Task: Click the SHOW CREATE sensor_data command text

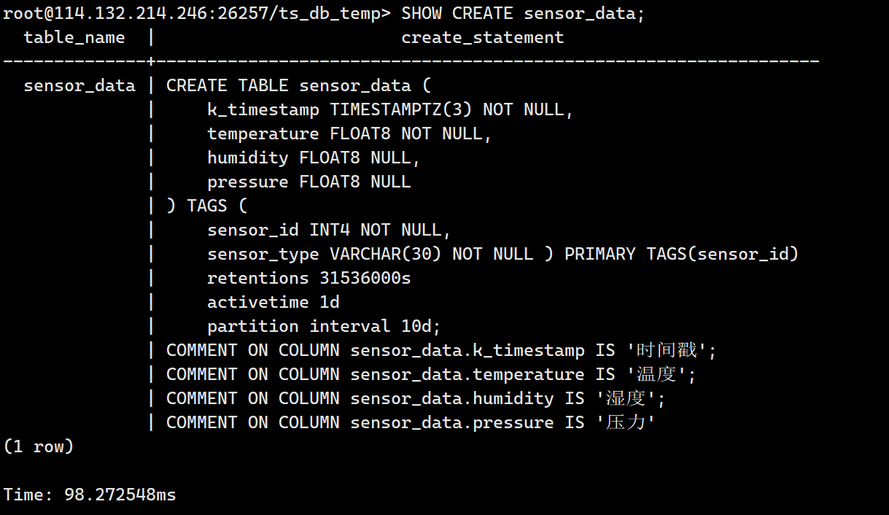Action: coord(523,13)
